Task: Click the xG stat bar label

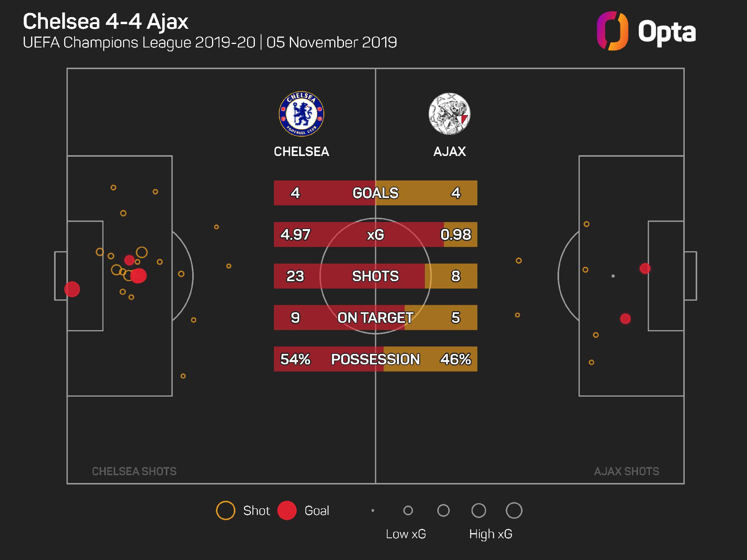Action: pos(375,234)
